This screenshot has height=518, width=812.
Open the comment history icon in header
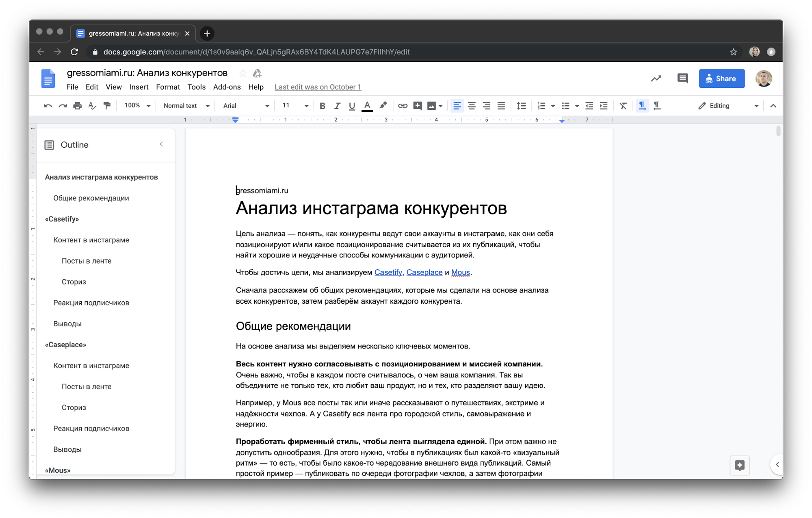click(x=682, y=78)
